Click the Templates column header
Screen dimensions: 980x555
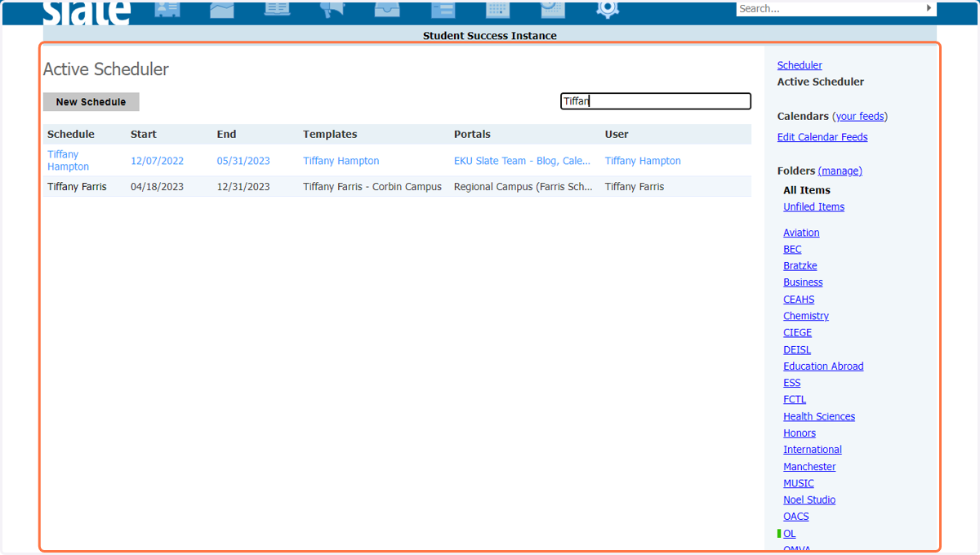pyautogui.click(x=330, y=134)
